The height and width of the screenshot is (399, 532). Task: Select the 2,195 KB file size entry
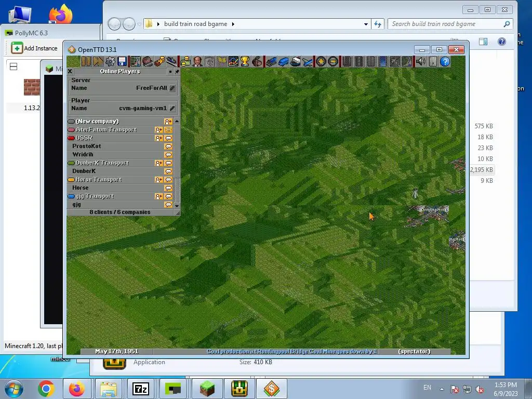click(482, 170)
